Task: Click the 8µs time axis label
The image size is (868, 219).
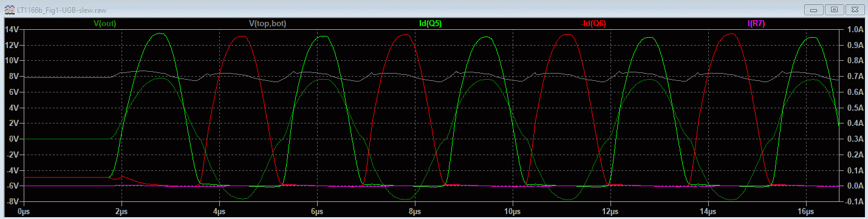Action: point(414,210)
